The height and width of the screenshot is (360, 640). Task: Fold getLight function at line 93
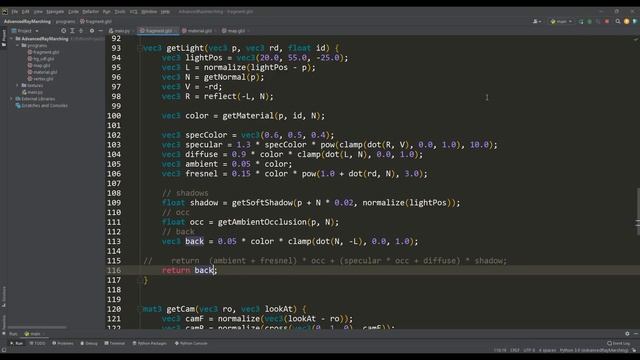(x=140, y=48)
